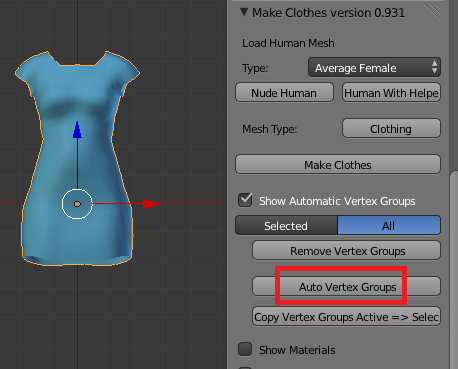This screenshot has height=369, width=458.
Task: Uncheck Show Automatic Vertex Groups
Action: click(245, 200)
